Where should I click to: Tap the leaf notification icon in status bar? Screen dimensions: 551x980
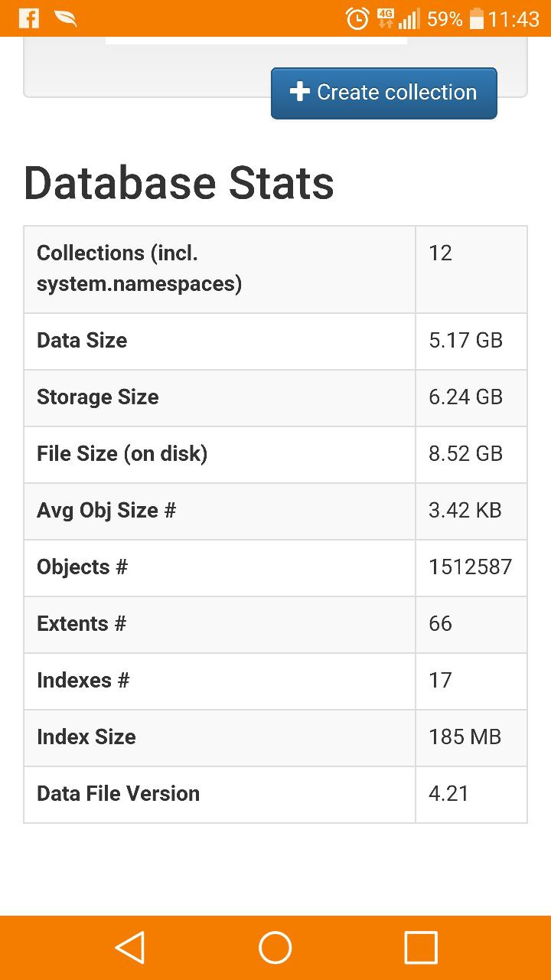[66, 18]
